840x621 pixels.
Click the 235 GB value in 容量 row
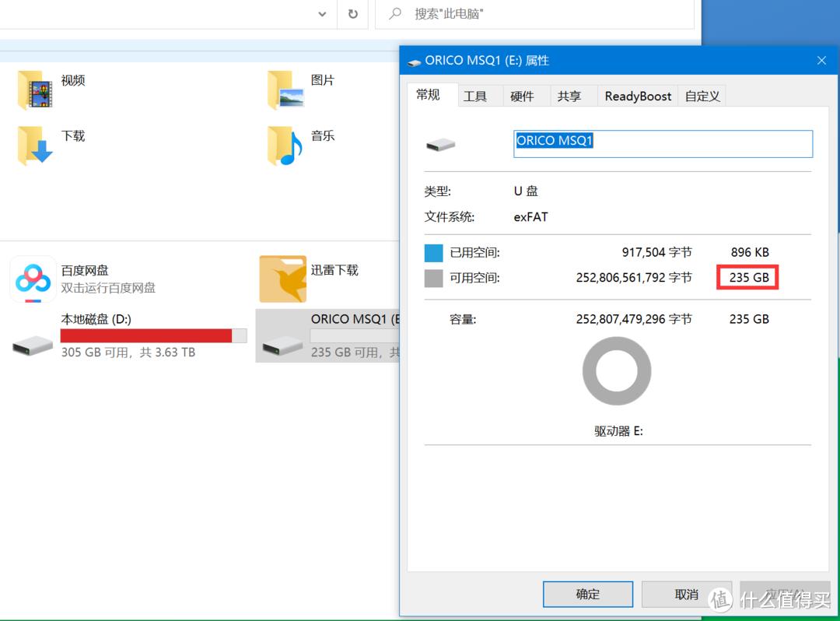click(x=749, y=319)
